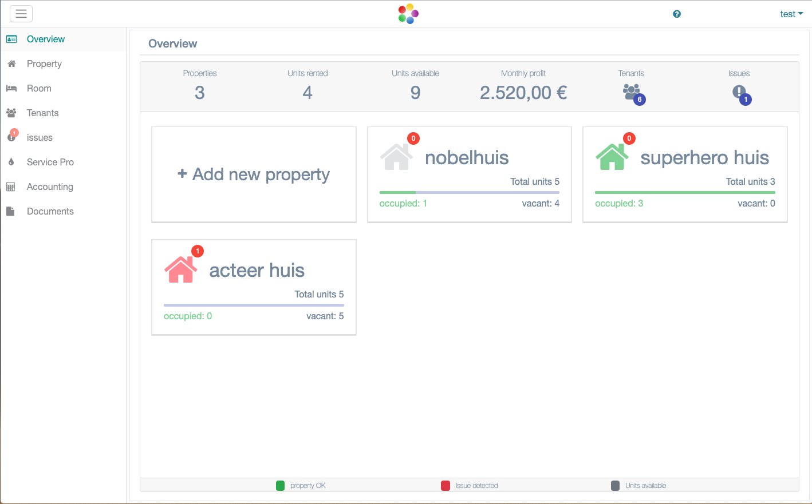The width and height of the screenshot is (812, 504).
Task: Click the nobelhuis occupancy progress bar
Action: point(469,192)
